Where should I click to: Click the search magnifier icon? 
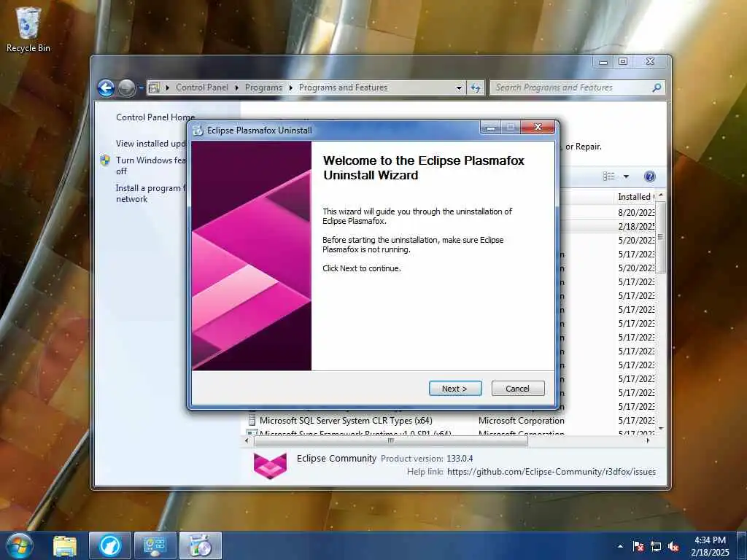tap(657, 87)
